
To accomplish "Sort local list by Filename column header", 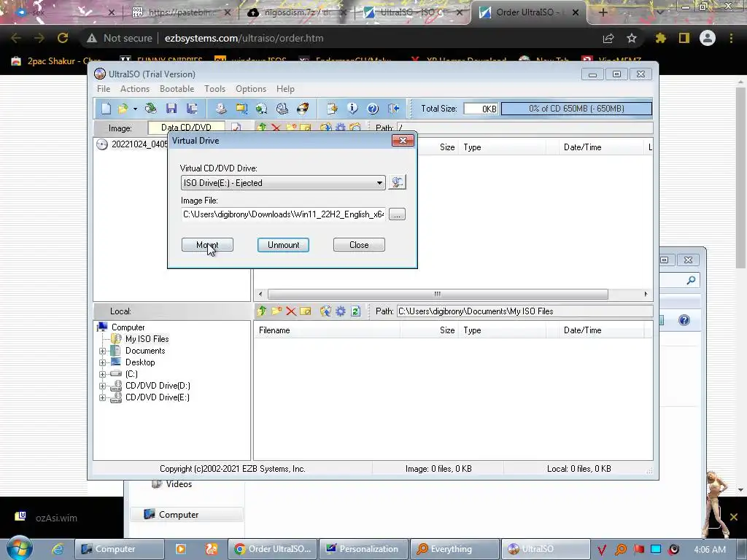I will point(328,330).
